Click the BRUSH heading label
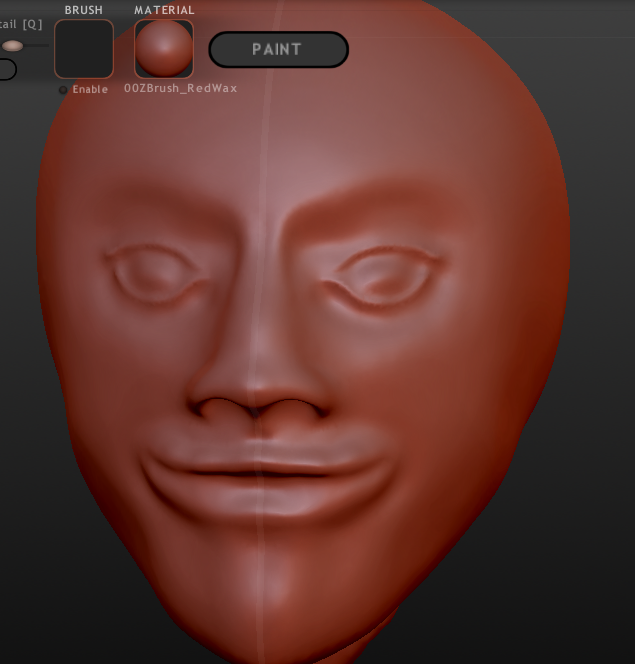The height and width of the screenshot is (664, 635). click(x=83, y=10)
